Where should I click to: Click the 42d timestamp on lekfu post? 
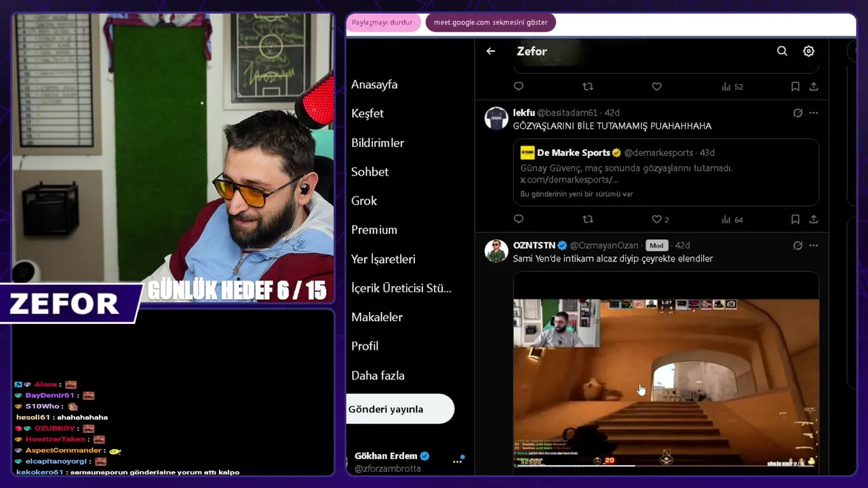coord(612,113)
